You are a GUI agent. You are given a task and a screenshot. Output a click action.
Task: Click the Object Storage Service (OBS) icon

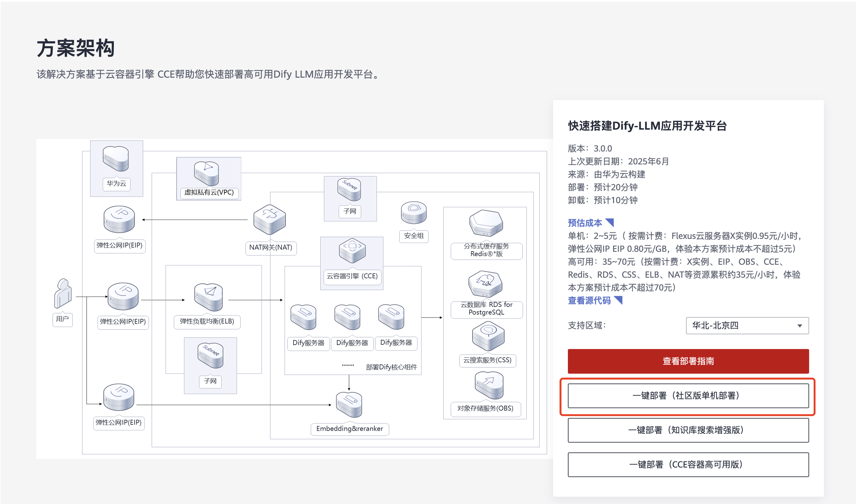tap(489, 386)
